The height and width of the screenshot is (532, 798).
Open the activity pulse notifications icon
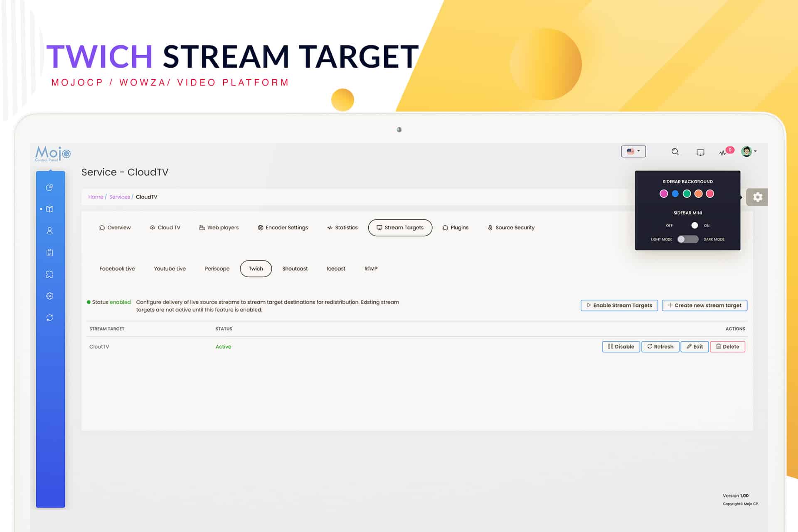[x=726, y=151]
